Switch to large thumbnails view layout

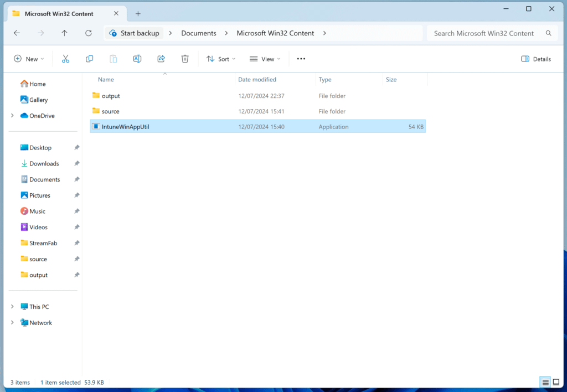tap(556, 383)
